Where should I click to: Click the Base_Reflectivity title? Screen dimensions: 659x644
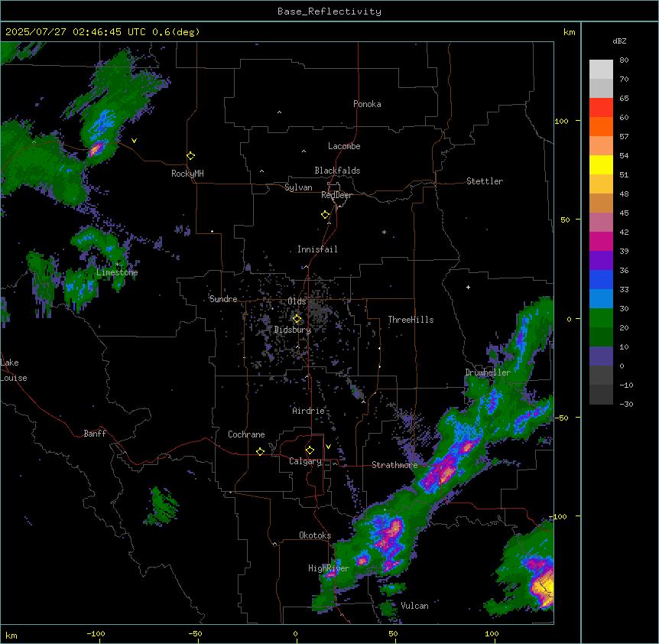click(x=329, y=11)
